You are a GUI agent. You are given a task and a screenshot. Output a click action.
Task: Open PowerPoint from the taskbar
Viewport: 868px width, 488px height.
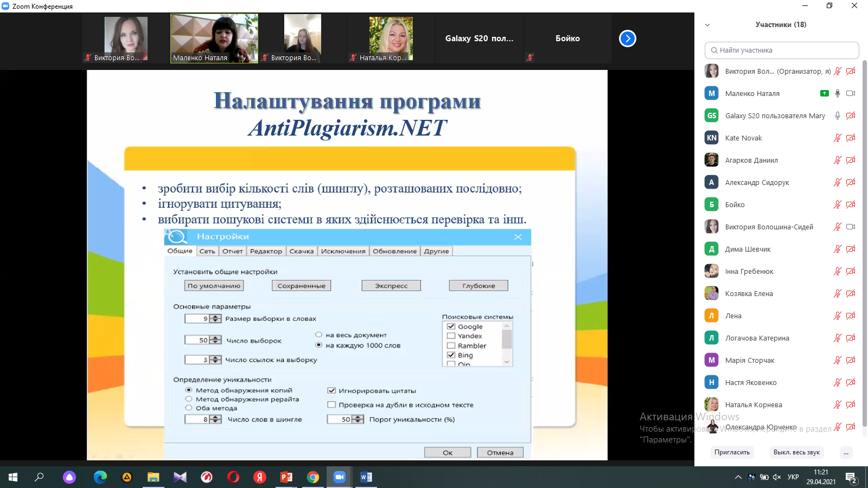(286, 477)
